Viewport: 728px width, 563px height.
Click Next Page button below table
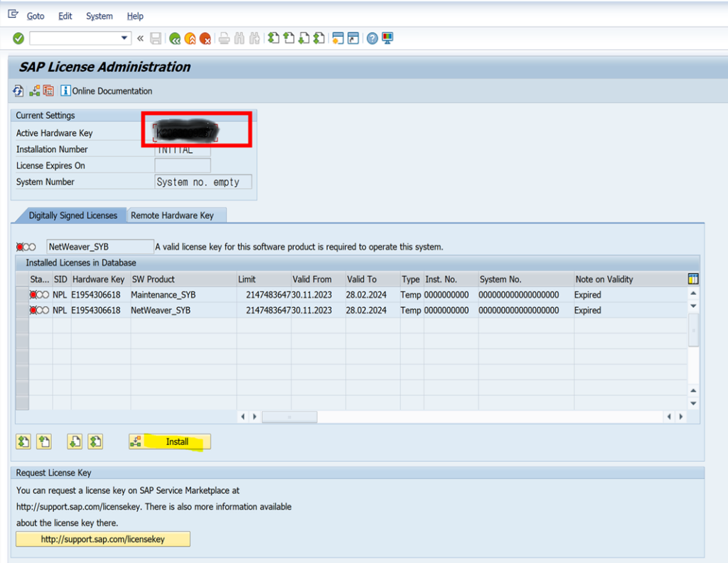[75, 441]
